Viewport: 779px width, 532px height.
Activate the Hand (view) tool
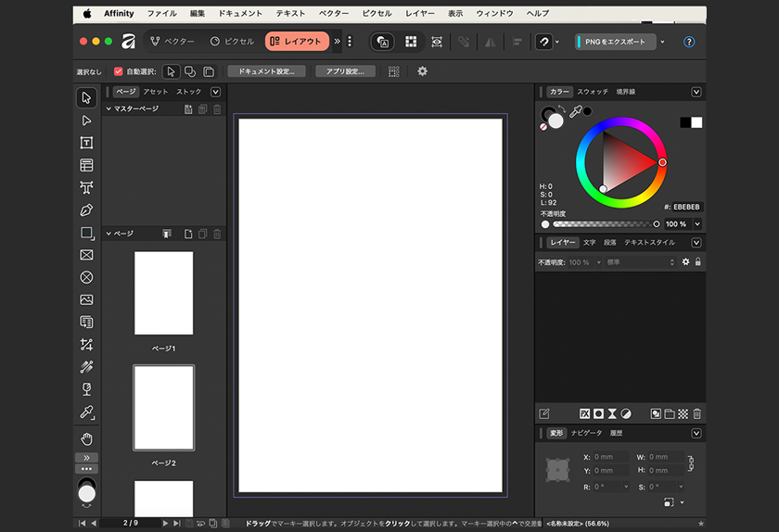click(86, 438)
